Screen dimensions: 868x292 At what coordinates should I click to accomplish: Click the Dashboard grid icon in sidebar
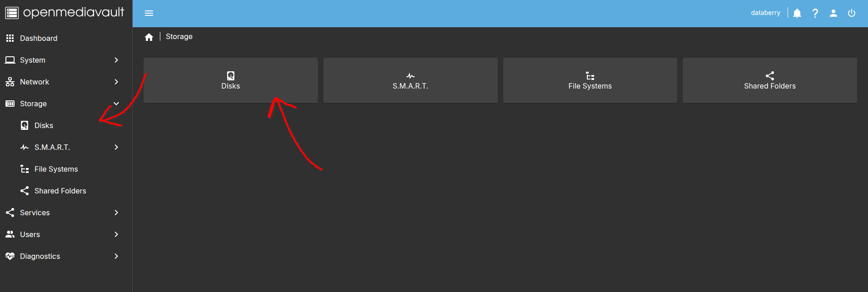tap(10, 38)
